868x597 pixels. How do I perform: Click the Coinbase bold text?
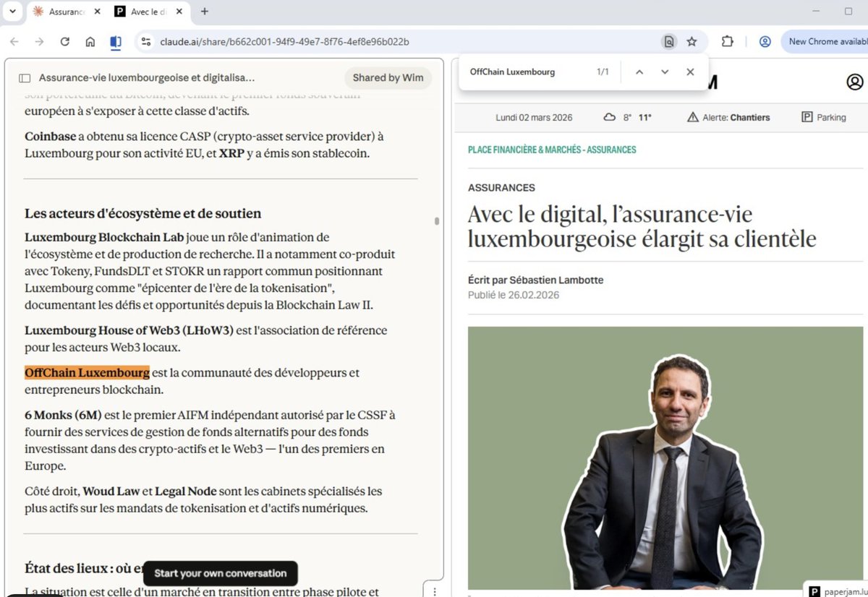point(50,136)
